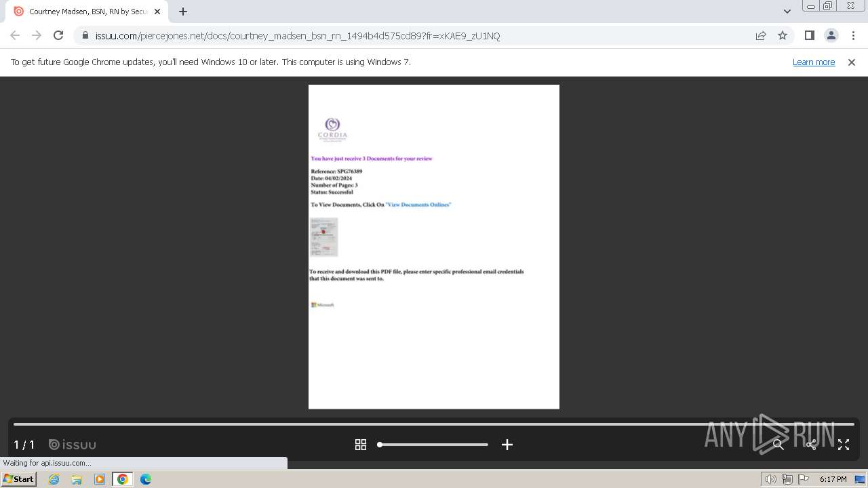The height and width of the screenshot is (488, 868).
Task: Click the issuu logo in viewer bar
Action: tap(73, 445)
